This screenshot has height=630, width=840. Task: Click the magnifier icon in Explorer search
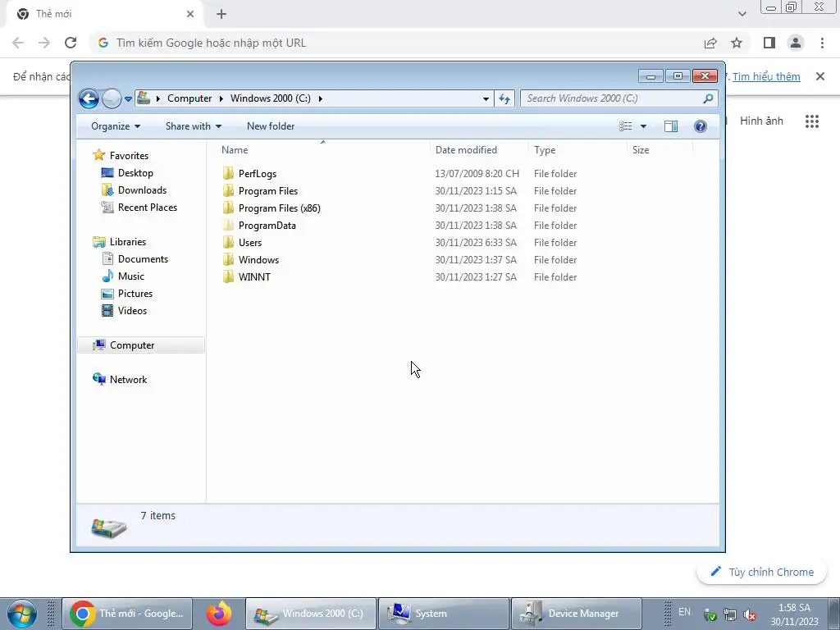[708, 98]
